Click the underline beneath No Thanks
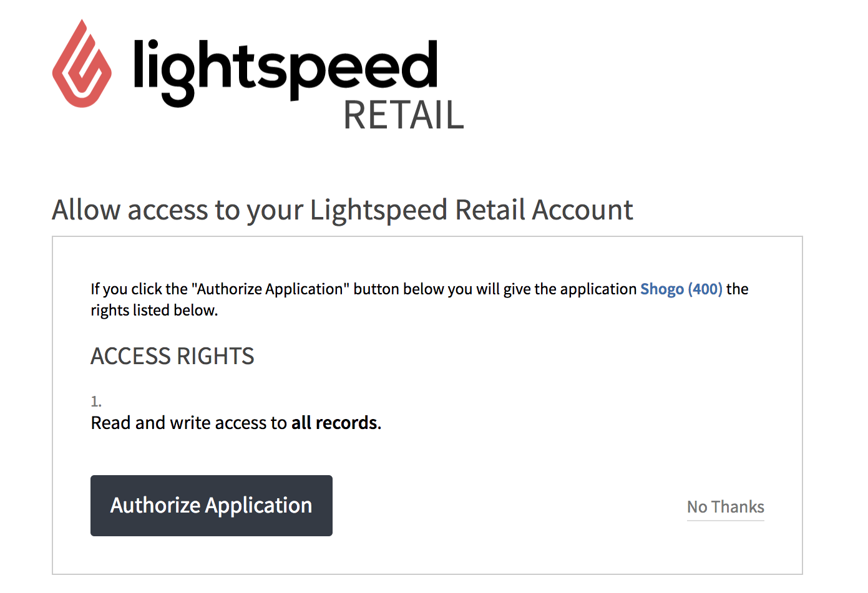The image size is (868, 593). 725,519
